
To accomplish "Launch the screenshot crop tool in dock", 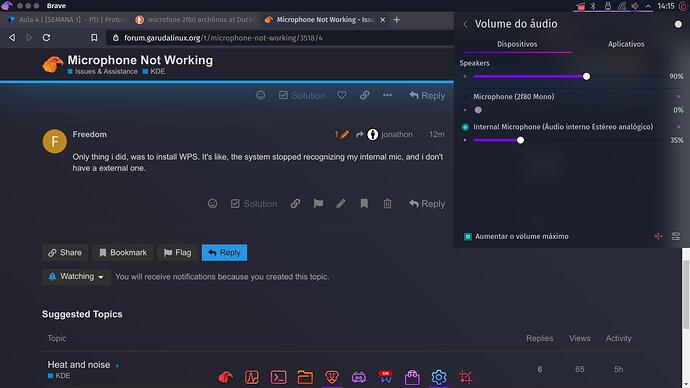I will click(x=466, y=377).
